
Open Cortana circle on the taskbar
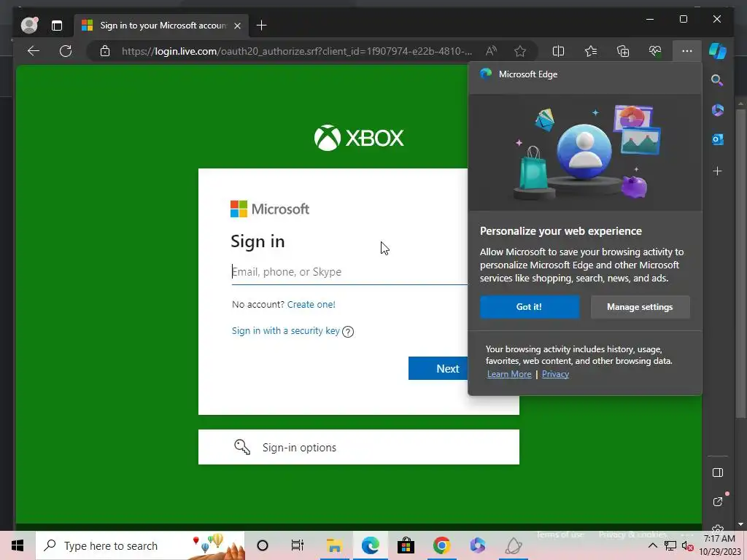tap(263, 545)
